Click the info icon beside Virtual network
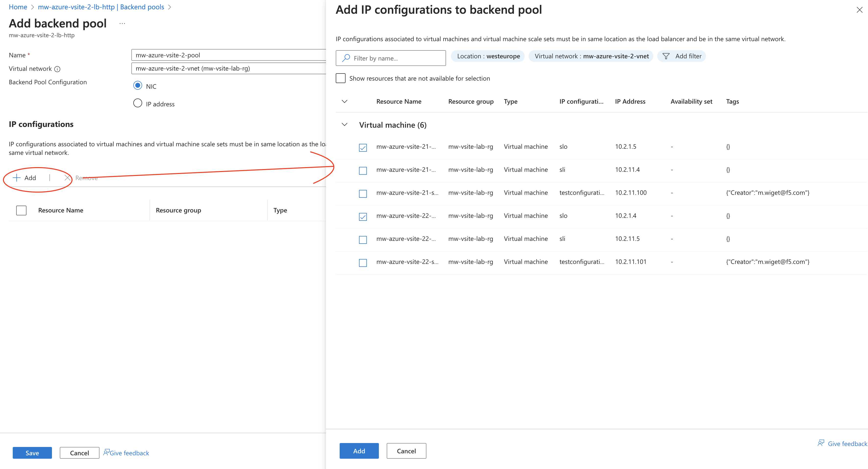Image resolution: width=868 pixels, height=469 pixels. pyautogui.click(x=57, y=69)
